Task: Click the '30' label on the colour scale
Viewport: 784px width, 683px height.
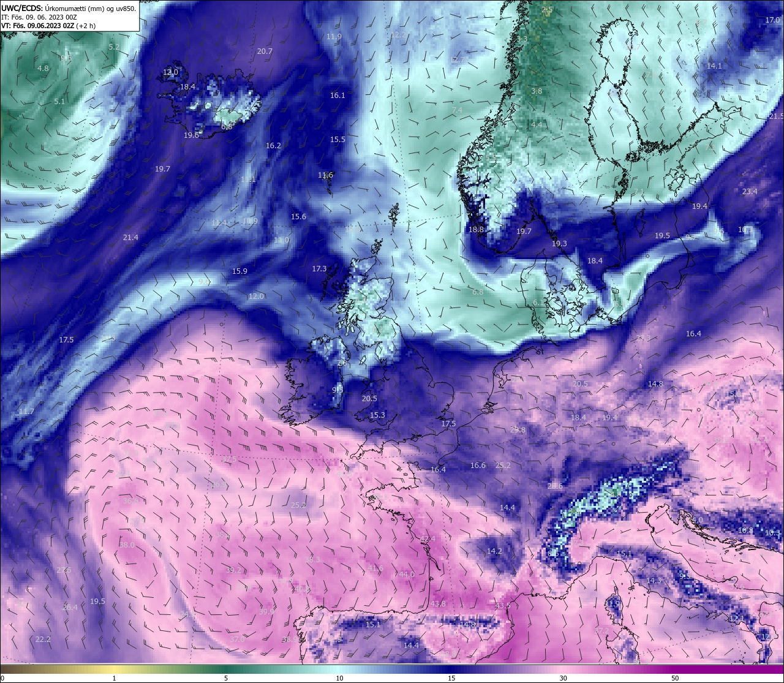Action: coord(563,678)
